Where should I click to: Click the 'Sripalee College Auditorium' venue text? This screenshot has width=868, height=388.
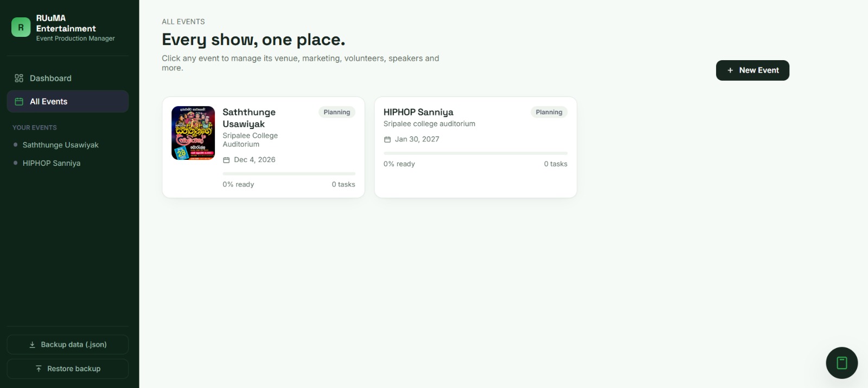pos(250,140)
